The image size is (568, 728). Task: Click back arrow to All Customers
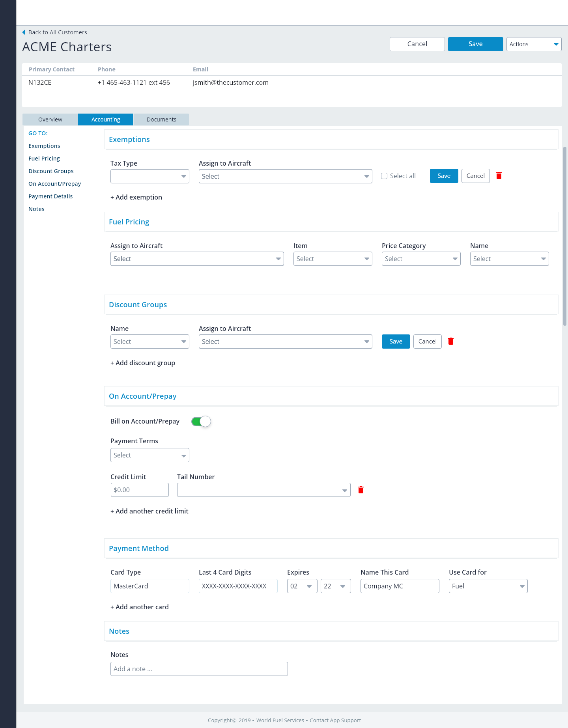(24, 32)
